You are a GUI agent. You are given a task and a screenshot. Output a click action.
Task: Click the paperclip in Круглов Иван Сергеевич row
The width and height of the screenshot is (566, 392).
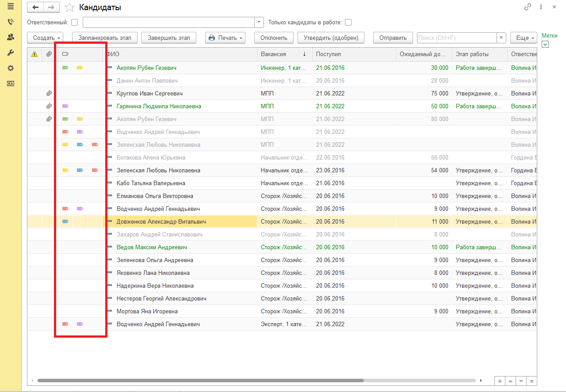click(49, 94)
